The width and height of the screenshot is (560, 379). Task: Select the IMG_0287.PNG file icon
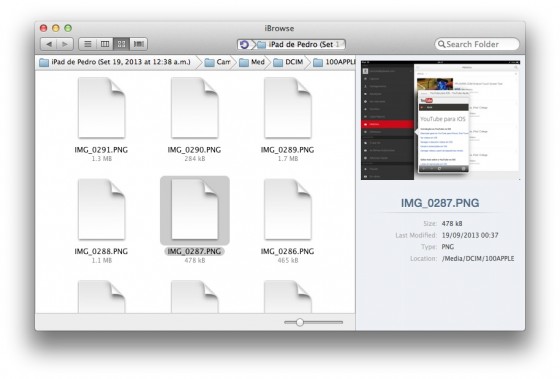[195, 209]
